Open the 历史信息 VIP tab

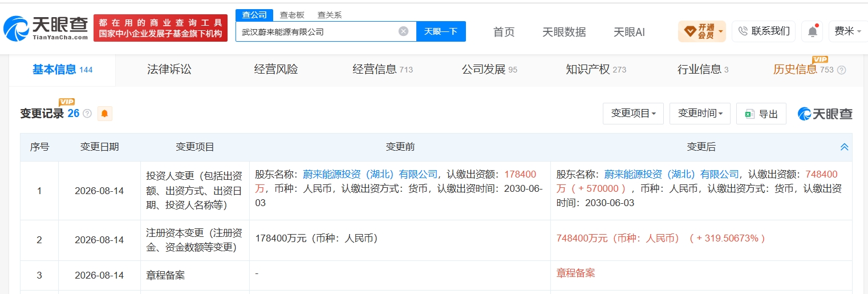coord(803,70)
